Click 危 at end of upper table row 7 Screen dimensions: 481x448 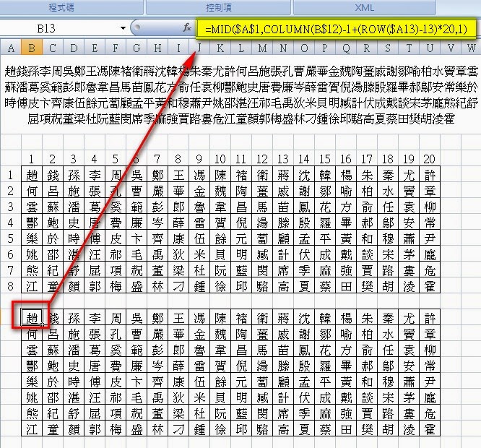[x=430, y=270]
